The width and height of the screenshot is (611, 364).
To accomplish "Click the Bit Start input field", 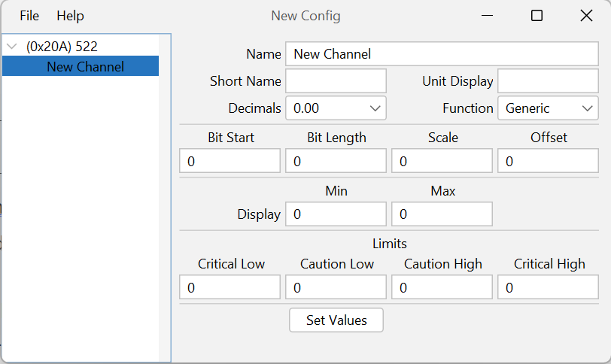I will tap(230, 161).
